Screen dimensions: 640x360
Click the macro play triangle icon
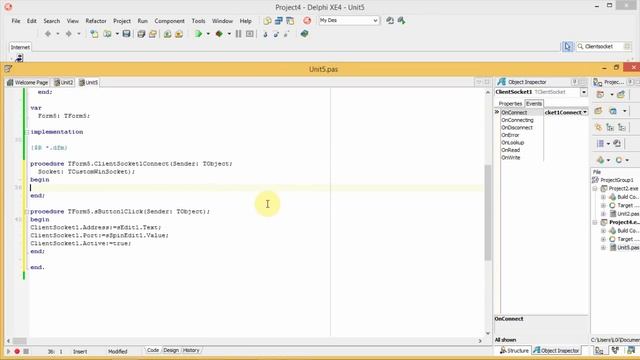click(8, 351)
